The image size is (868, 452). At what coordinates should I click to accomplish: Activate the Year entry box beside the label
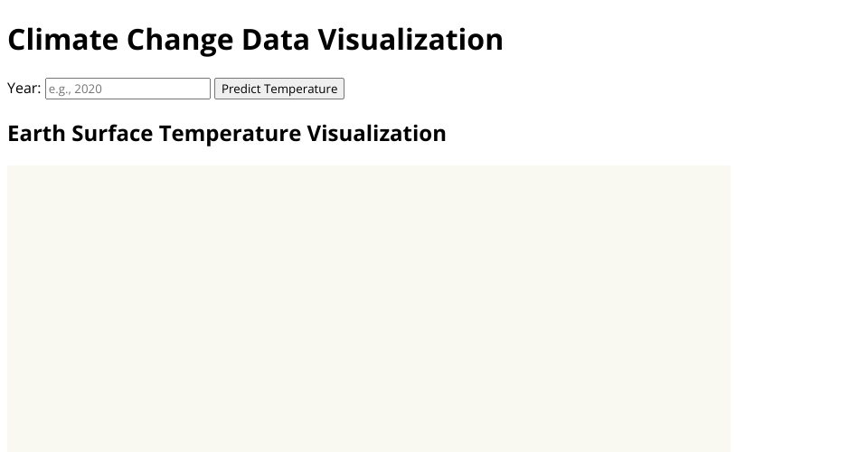point(127,89)
